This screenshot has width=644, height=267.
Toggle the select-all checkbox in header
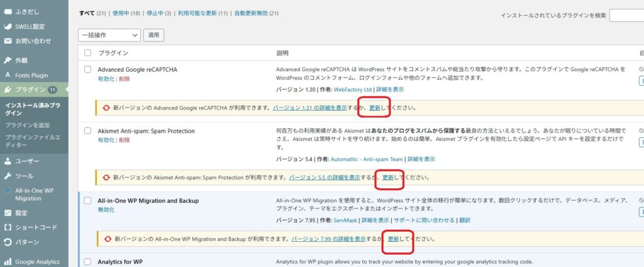[87, 53]
